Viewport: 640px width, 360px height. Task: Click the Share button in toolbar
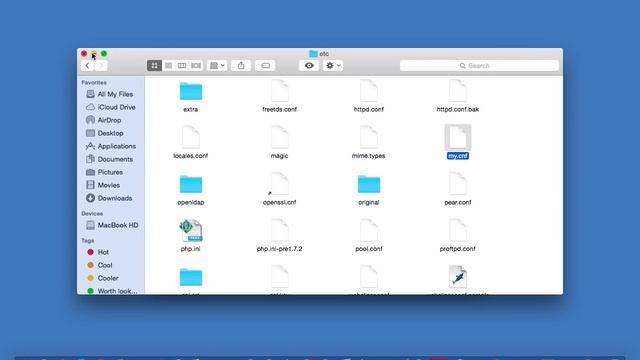pyautogui.click(x=241, y=65)
